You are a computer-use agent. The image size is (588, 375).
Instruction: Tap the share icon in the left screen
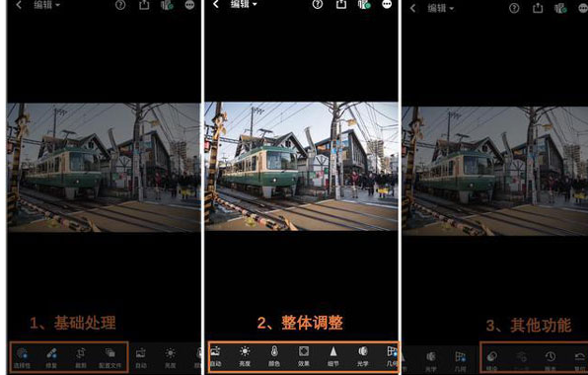click(144, 5)
